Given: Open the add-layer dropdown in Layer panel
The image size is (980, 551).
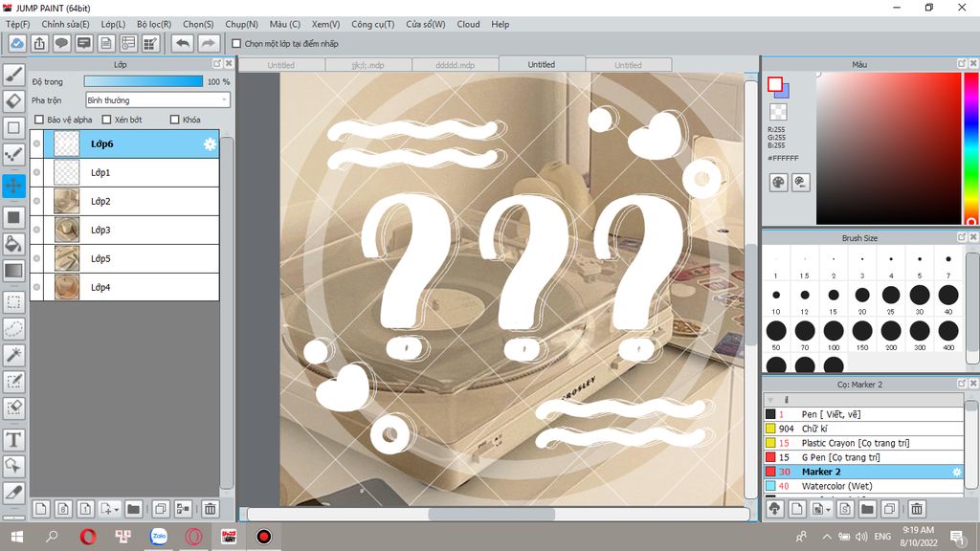Looking at the screenshot, I should click(110, 509).
